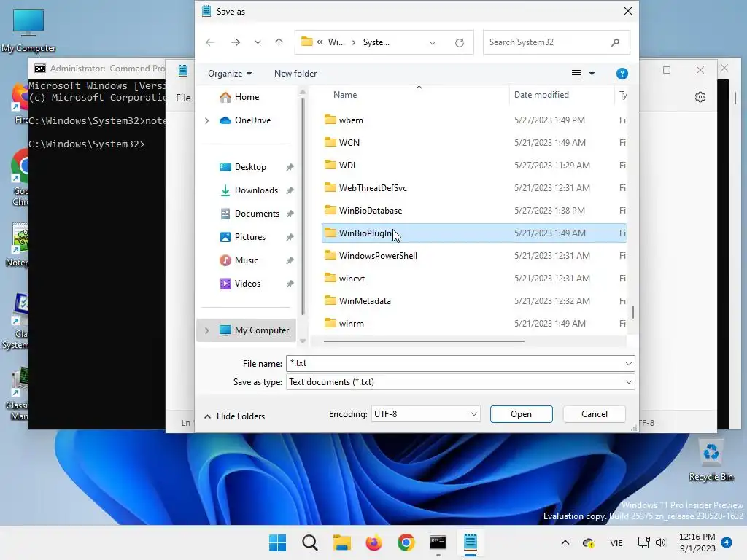Click pin icon beside Desktop
This screenshot has height=560, width=747.
[x=290, y=167]
